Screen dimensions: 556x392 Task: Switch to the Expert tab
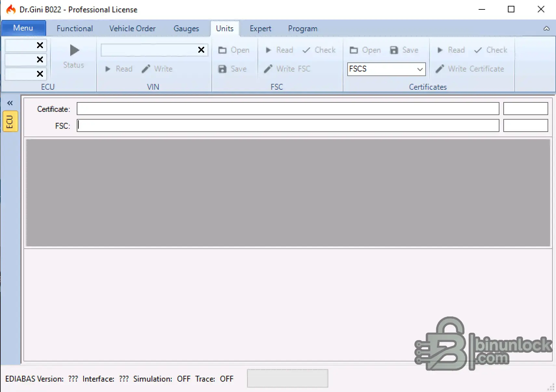(x=260, y=29)
